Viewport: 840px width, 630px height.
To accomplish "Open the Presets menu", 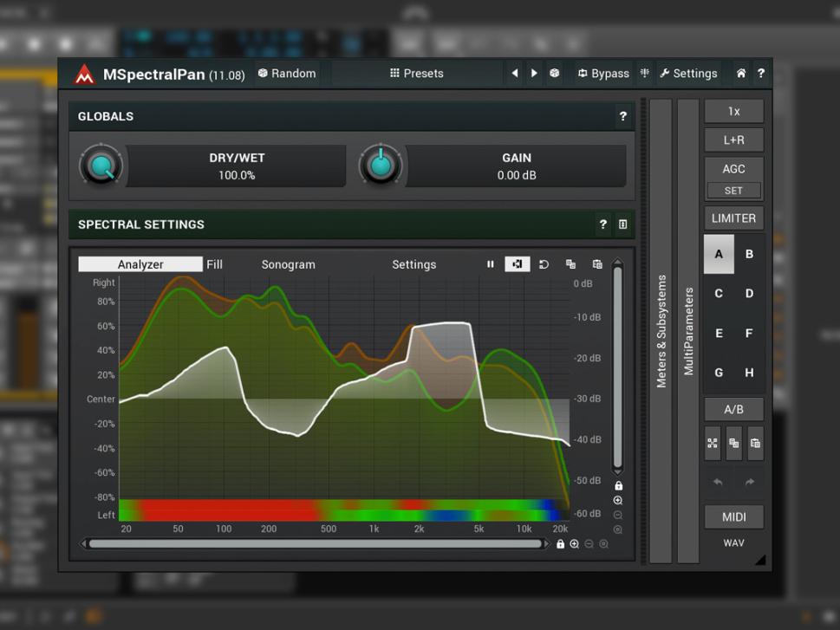I will click(417, 74).
